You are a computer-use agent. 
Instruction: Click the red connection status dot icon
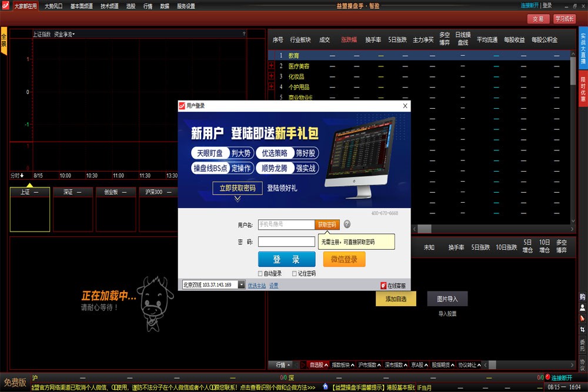pos(547,377)
